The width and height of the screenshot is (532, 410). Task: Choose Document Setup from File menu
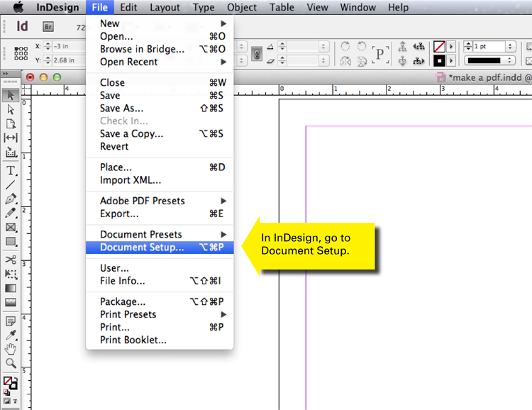click(160, 248)
